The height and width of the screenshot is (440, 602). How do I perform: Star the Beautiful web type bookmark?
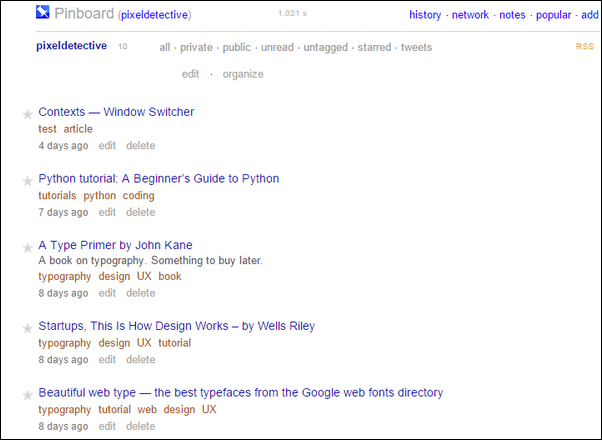tap(27, 395)
